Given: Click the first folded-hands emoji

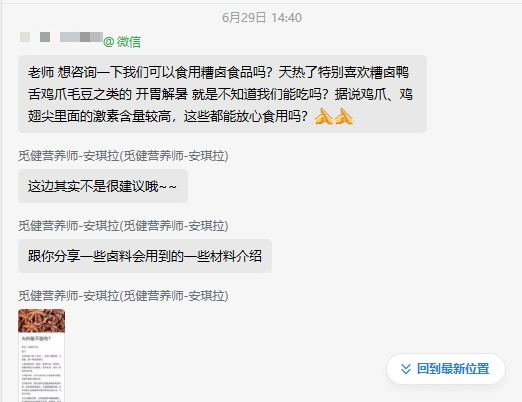Looking at the screenshot, I should click(x=323, y=116).
